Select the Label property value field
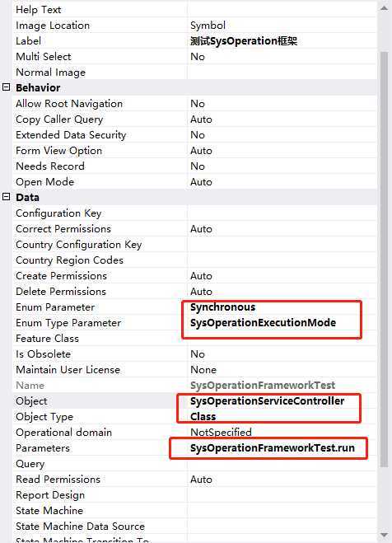The height and width of the screenshot is (543, 392). pos(282,41)
